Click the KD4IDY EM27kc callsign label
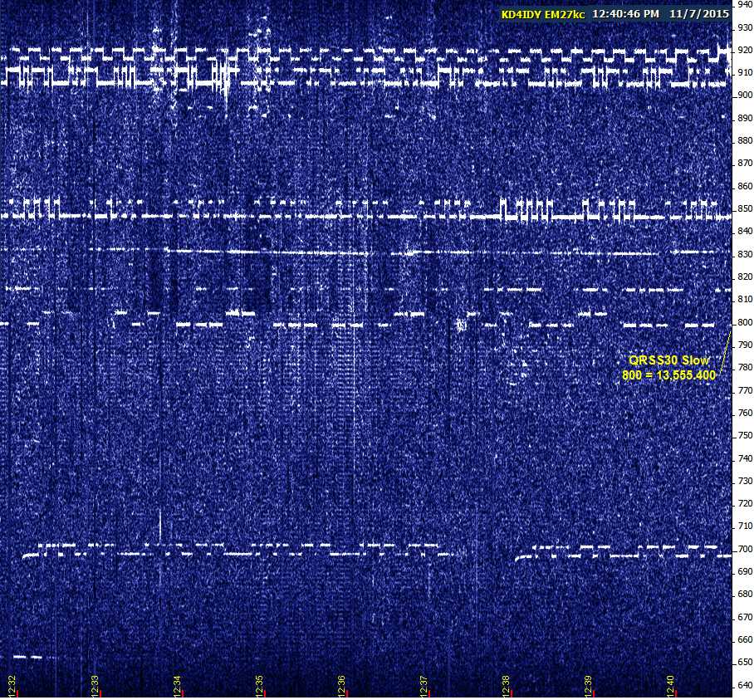Image resolution: width=754 pixels, height=700 pixels. pyautogui.click(x=543, y=14)
